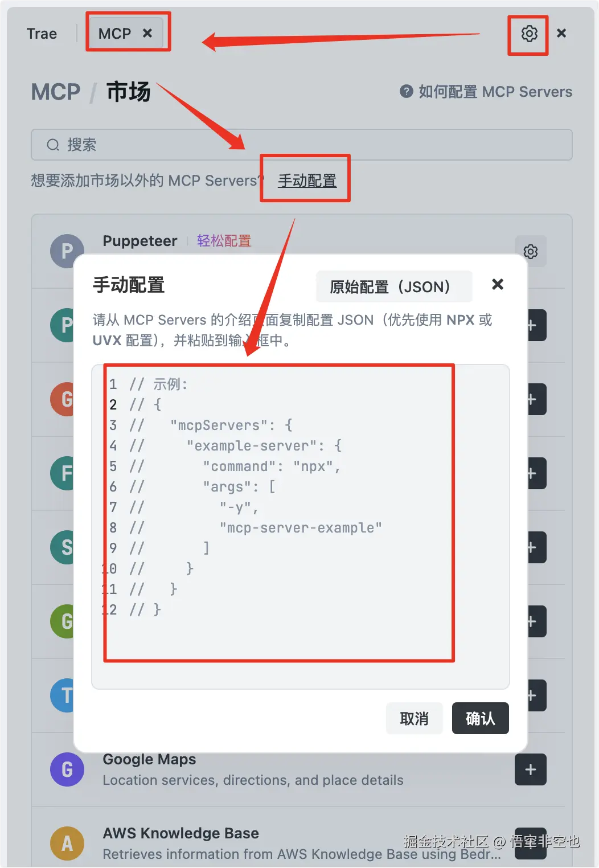Open 如何配置 MCP Servers help link
The image size is (599, 868).
coord(495,92)
